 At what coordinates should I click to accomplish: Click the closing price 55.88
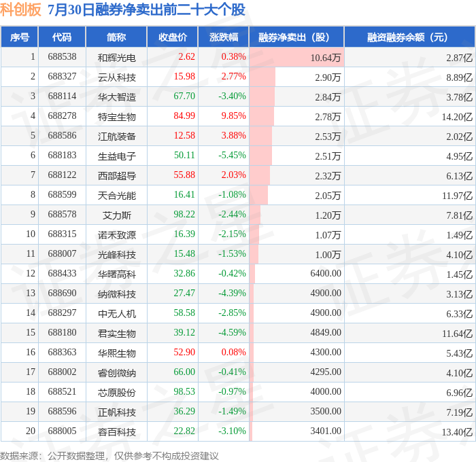pyautogui.click(x=184, y=175)
